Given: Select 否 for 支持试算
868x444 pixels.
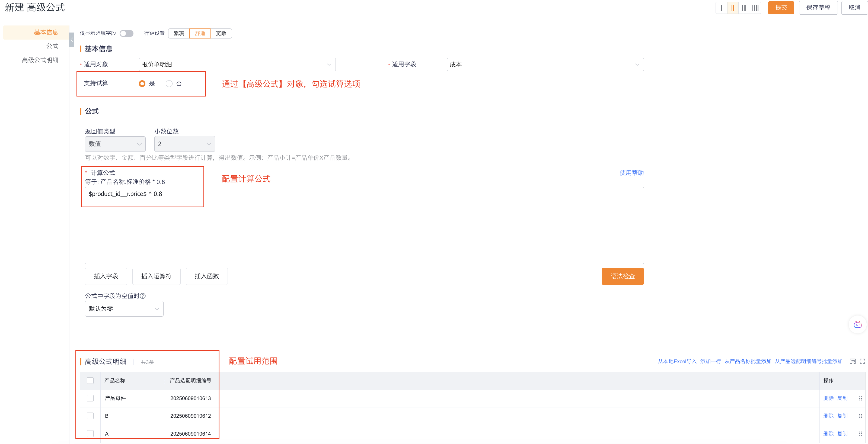Looking at the screenshot, I should coord(169,83).
